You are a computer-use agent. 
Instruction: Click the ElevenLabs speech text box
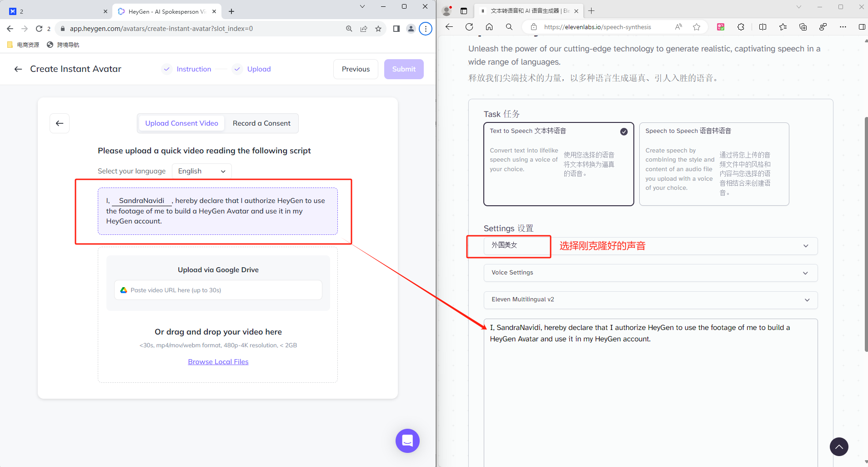(651, 392)
